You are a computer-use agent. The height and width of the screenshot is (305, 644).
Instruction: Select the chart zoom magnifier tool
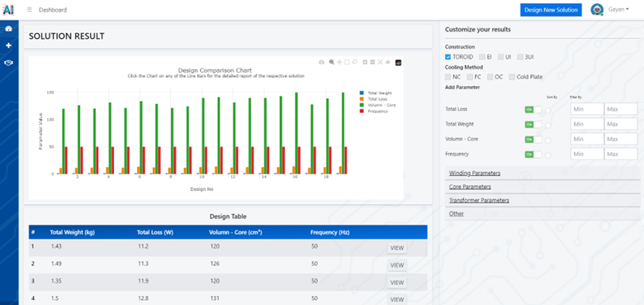331,62
